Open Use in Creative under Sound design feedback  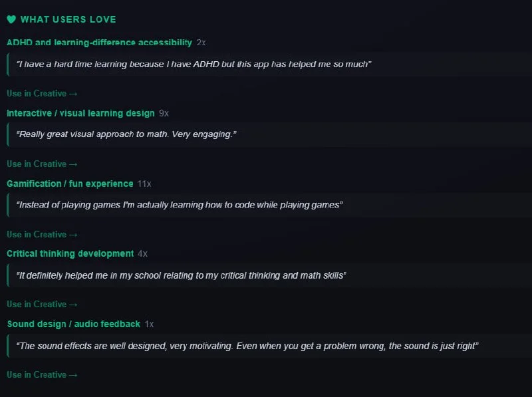pyautogui.click(x=42, y=374)
